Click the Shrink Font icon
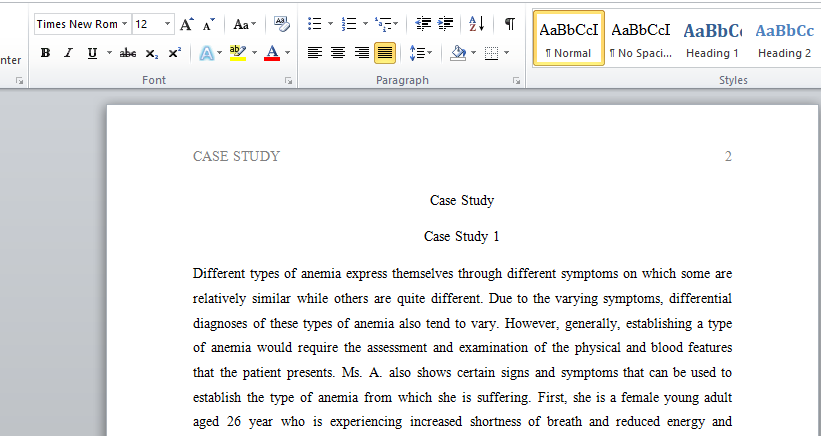This screenshot has height=436, width=821. tap(208, 25)
